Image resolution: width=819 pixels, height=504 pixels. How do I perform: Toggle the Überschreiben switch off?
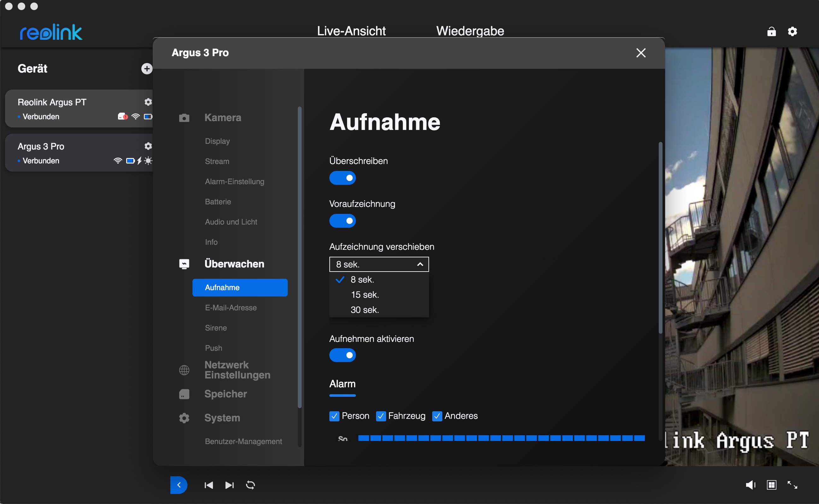coord(342,178)
